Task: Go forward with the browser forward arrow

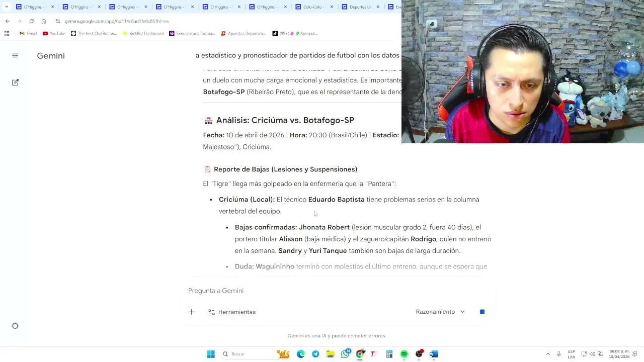Action: (x=19, y=21)
